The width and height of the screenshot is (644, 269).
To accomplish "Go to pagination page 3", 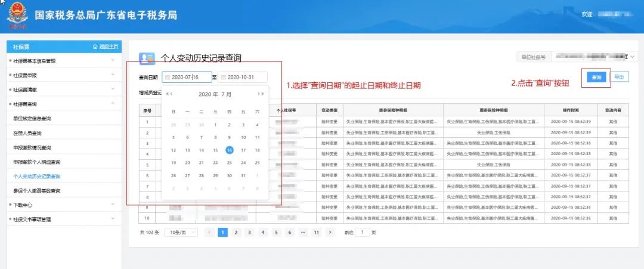I will tap(249, 233).
